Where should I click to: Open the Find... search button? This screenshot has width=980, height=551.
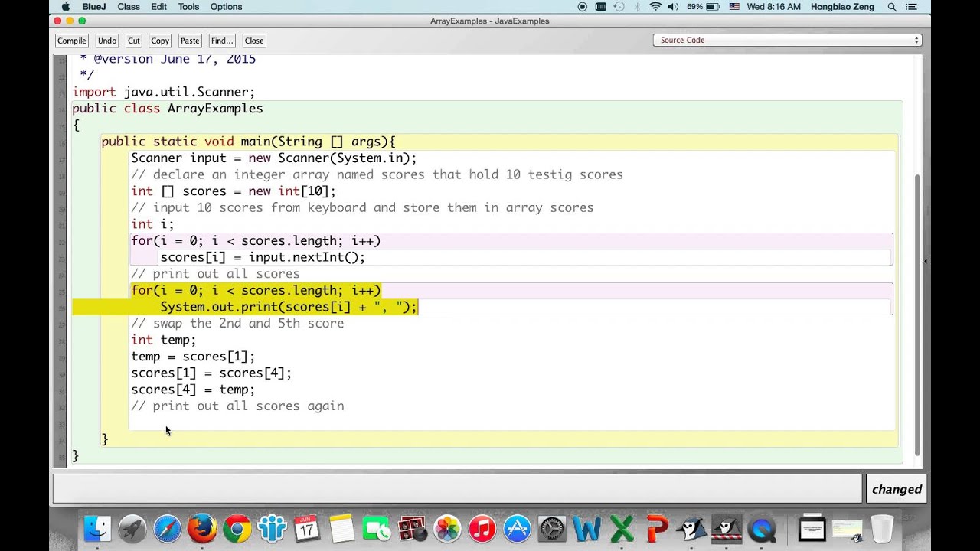pos(221,41)
